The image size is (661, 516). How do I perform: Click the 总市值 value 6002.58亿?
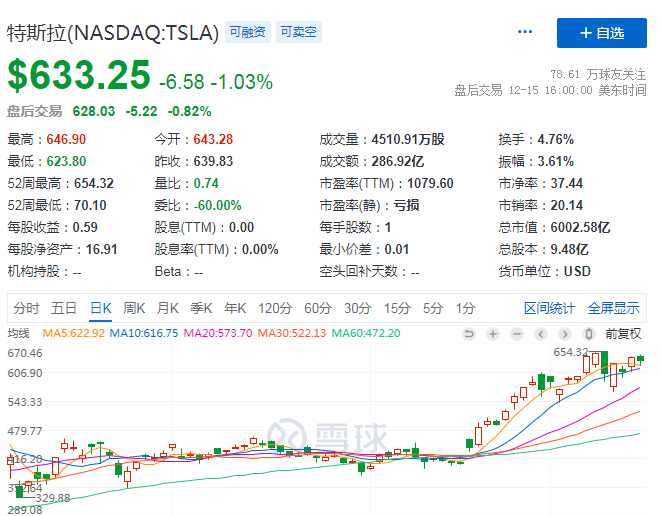pyautogui.click(x=580, y=227)
